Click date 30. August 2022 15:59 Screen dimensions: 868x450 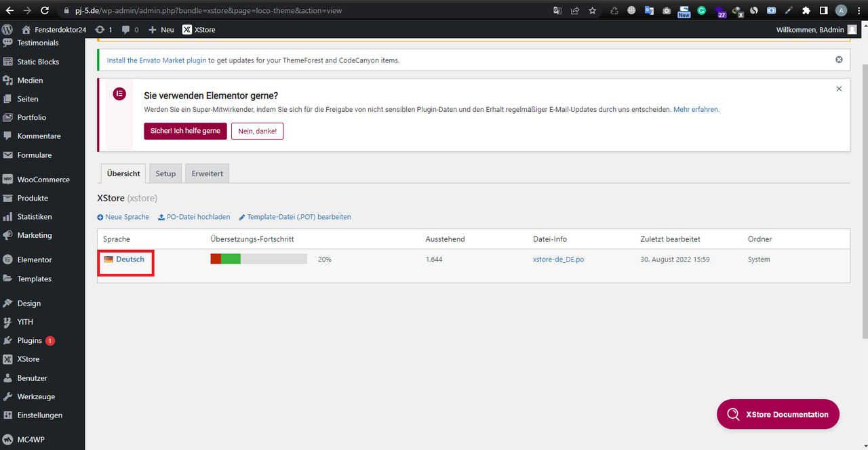click(675, 260)
